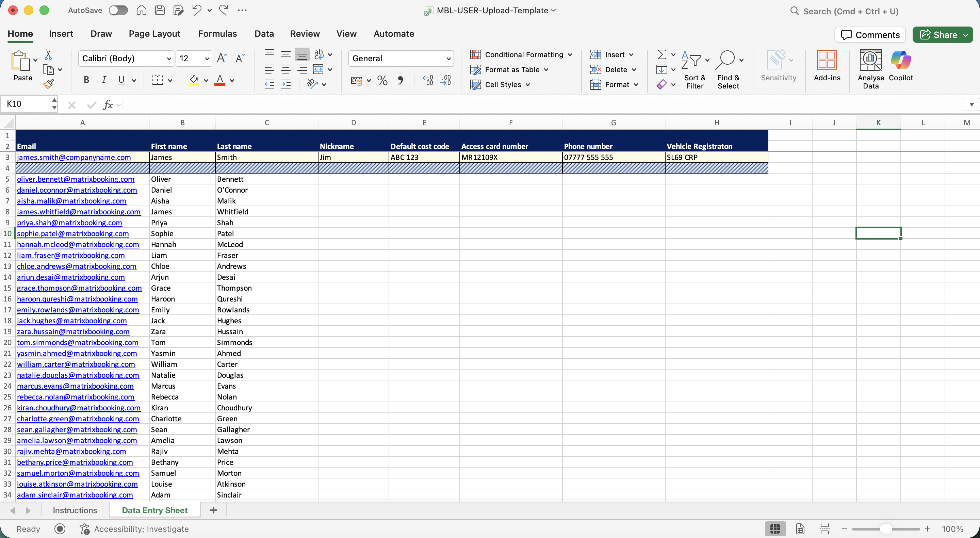Select the AutoSum icon
980x538 pixels.
[x=662, y=54]
